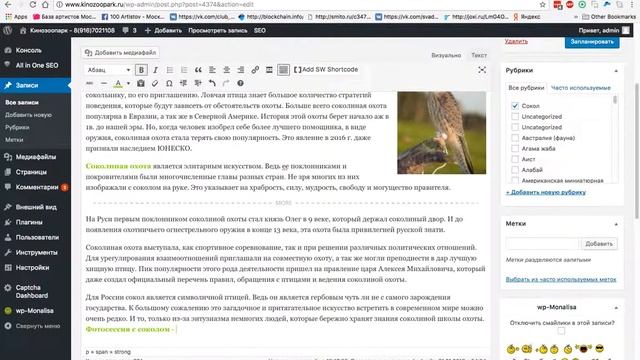Insert horizontal line
Image resolution: width=640 pixels, height=360 pixels.
coord(104,83)
